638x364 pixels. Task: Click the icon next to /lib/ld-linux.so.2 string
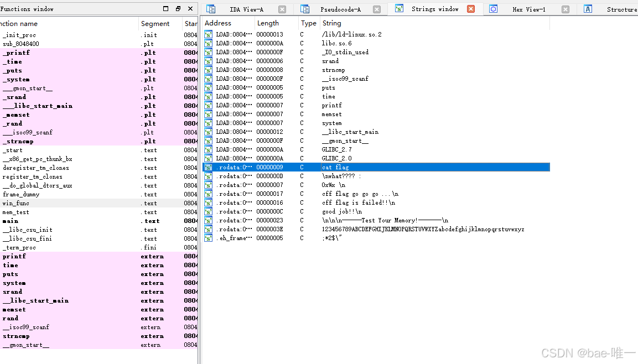208,34
